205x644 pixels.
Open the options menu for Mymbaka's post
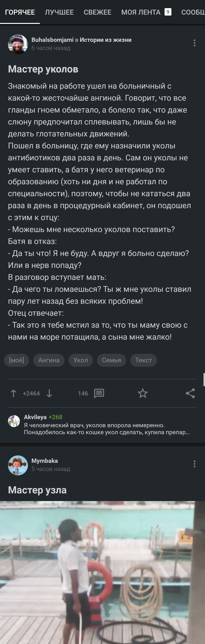click(x=195, y=464)
